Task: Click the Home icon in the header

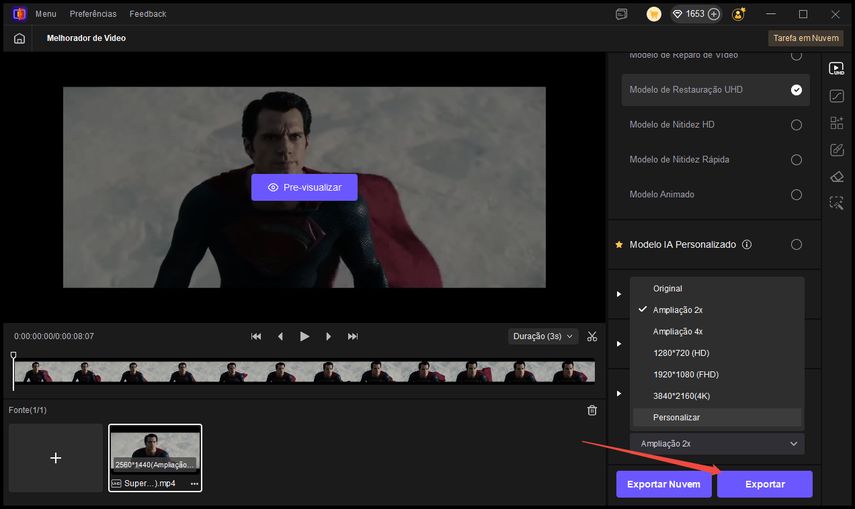Action: click(19, 38)
